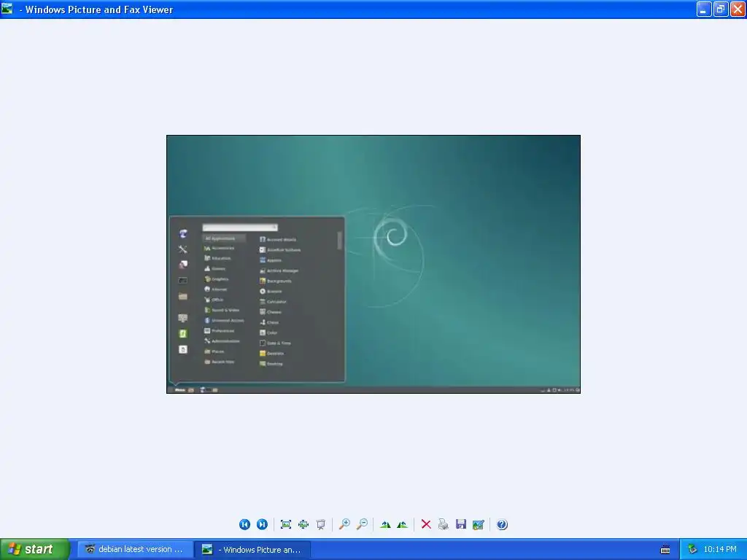The image size is (747, 560).
Task: Click the displayed Debian desktop picture
Action: pyautogui.click(x=373, y=264)
